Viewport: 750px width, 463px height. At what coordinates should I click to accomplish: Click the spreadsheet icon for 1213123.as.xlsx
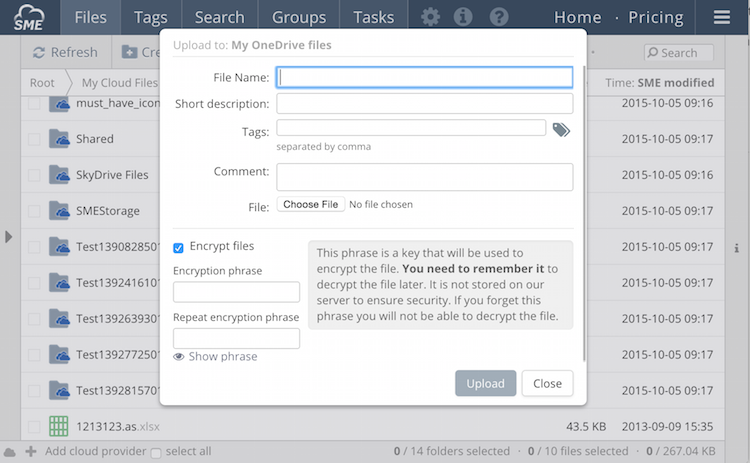coord(59,427)
